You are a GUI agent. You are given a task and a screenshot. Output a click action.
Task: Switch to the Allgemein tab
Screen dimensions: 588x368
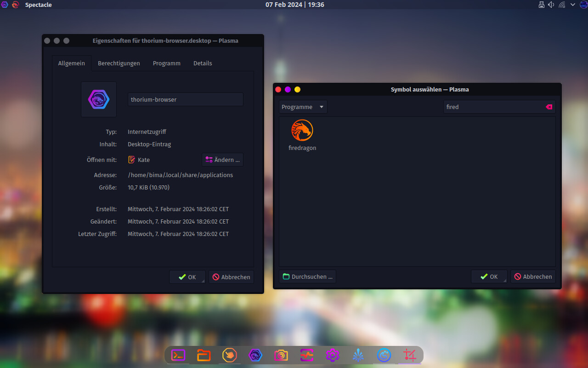coord(71,63)
